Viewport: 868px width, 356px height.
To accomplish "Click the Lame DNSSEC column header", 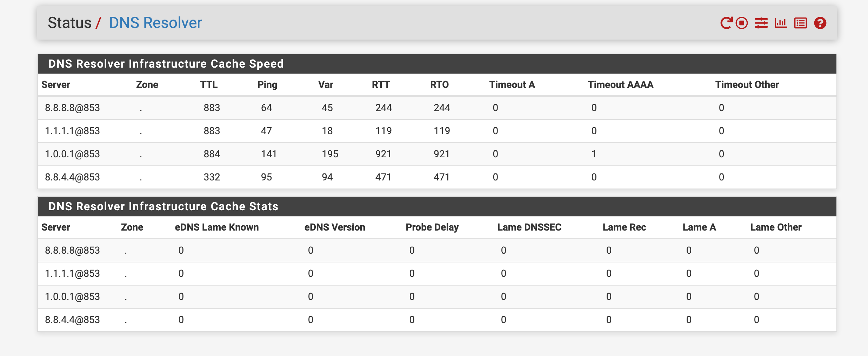I will coord(529,227).
